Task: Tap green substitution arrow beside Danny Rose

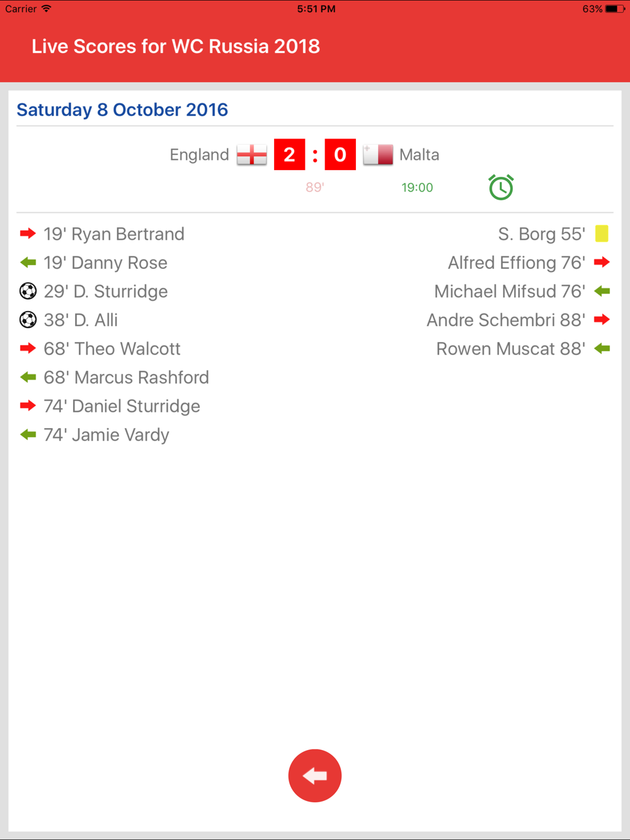Action: (x=28, y=262)
